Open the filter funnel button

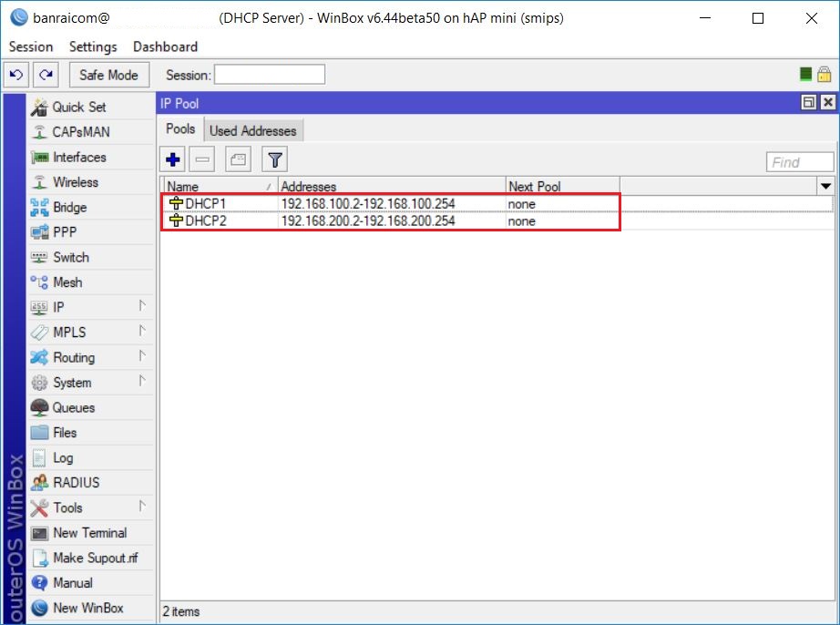tap(275, 159)
